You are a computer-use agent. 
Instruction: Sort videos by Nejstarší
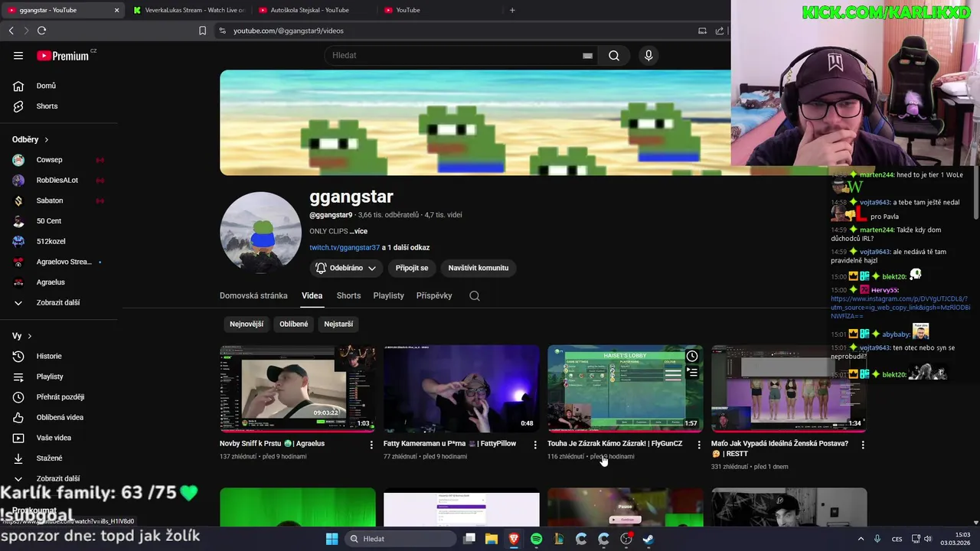tap(338, 324)
